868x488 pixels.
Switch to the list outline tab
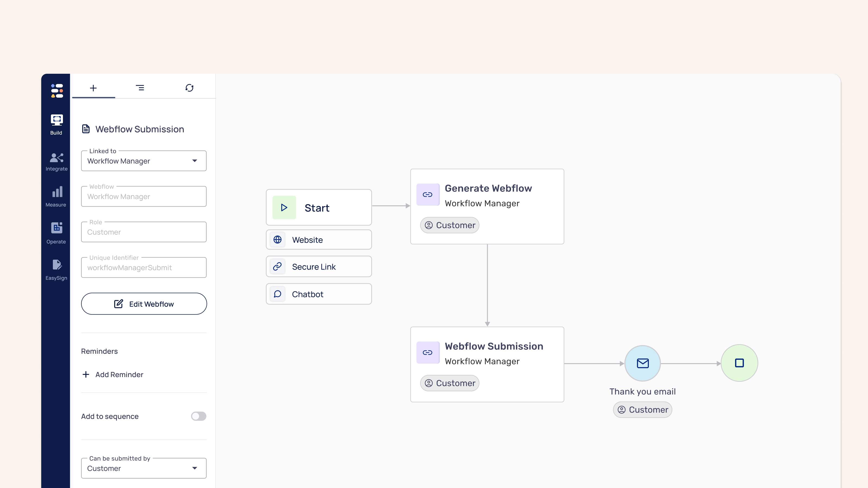coord(140,88)
